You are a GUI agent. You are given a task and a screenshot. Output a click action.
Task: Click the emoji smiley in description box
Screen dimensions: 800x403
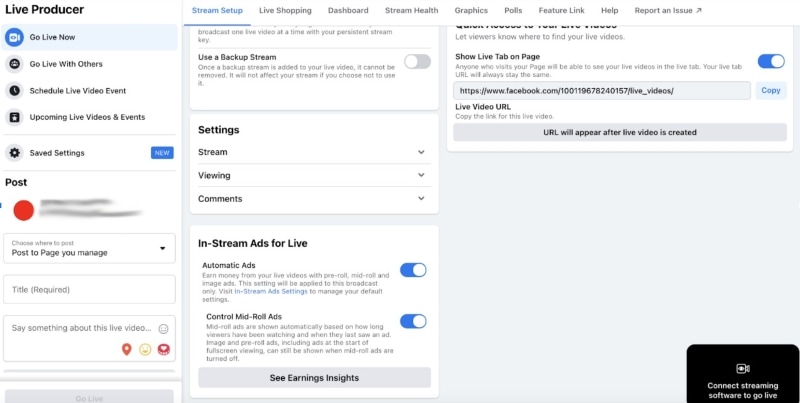point(163,328)
